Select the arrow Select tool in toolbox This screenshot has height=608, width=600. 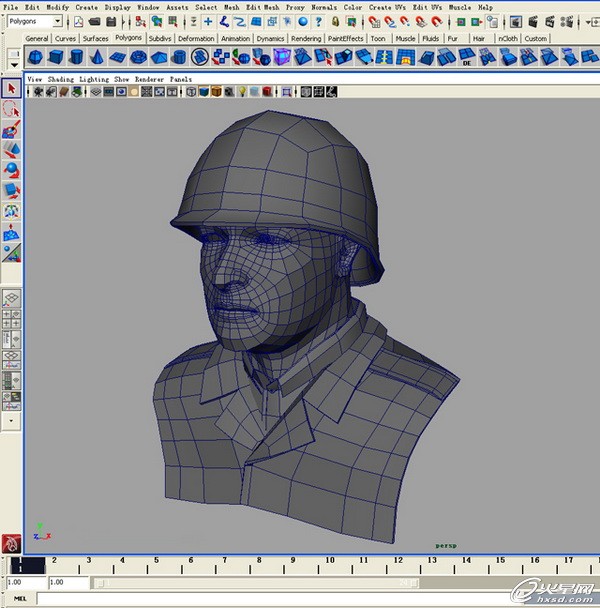pos(11,88)
